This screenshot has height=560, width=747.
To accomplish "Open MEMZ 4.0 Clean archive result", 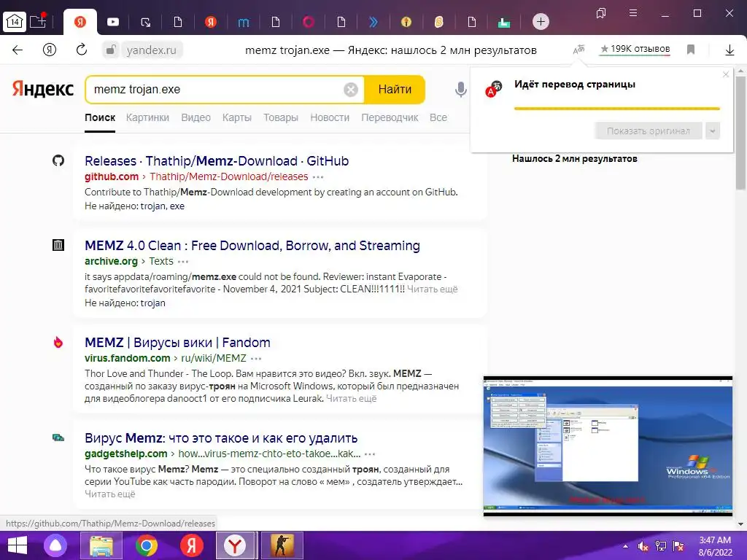I will (252, 246).
